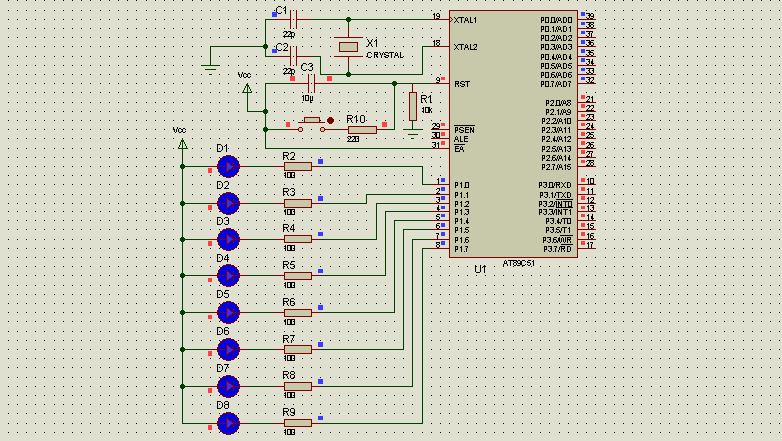The width and height of the screenshot is (782, 441).
Task: Click pin number 18 at XTAL2
Action: [x=436, y=43]
